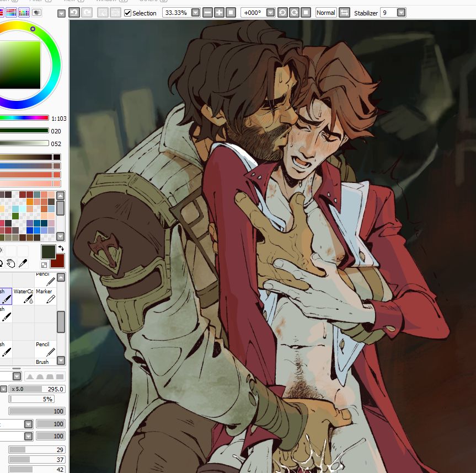Open the brush shape dropdown
Viewport: 476px width, 473px height.
pos(17,376)
